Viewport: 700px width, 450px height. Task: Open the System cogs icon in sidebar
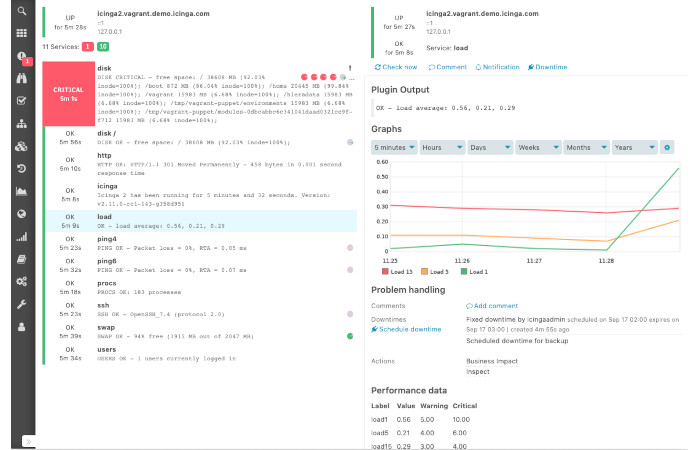[x=21, y=282]
